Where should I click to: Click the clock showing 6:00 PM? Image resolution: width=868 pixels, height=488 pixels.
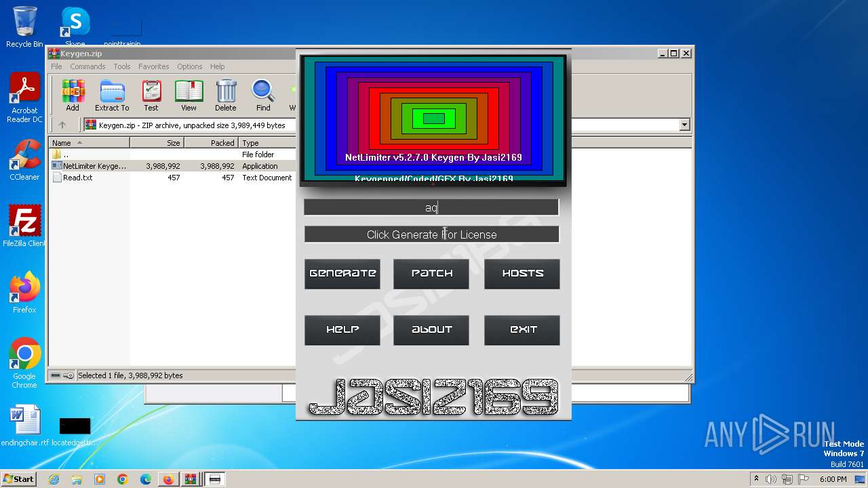click(x=833, y=479)
